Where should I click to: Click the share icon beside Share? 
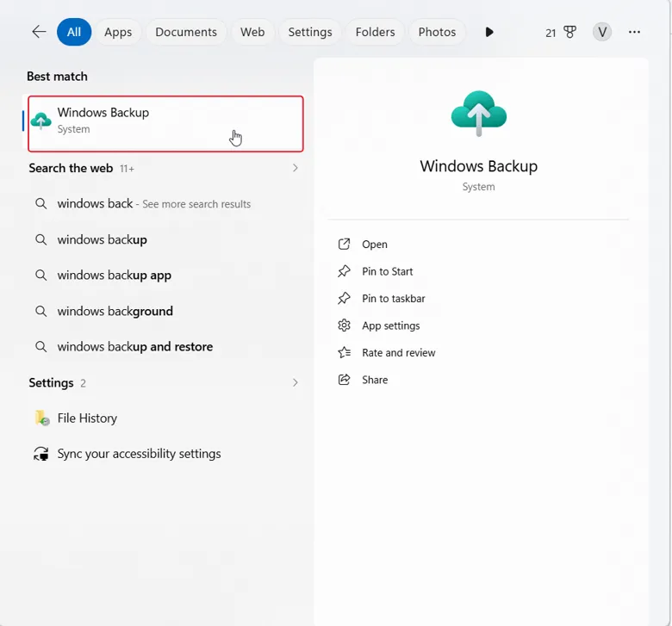(344, 380)
